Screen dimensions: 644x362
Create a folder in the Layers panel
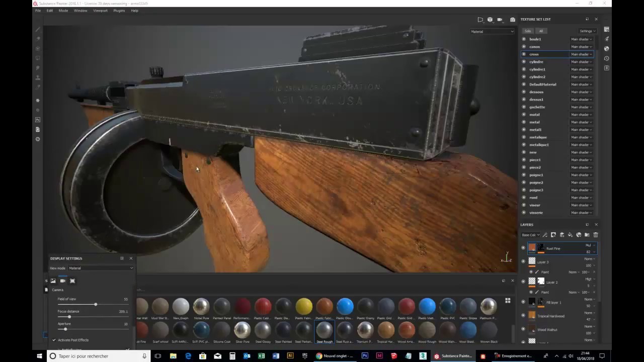click(587, 235)
